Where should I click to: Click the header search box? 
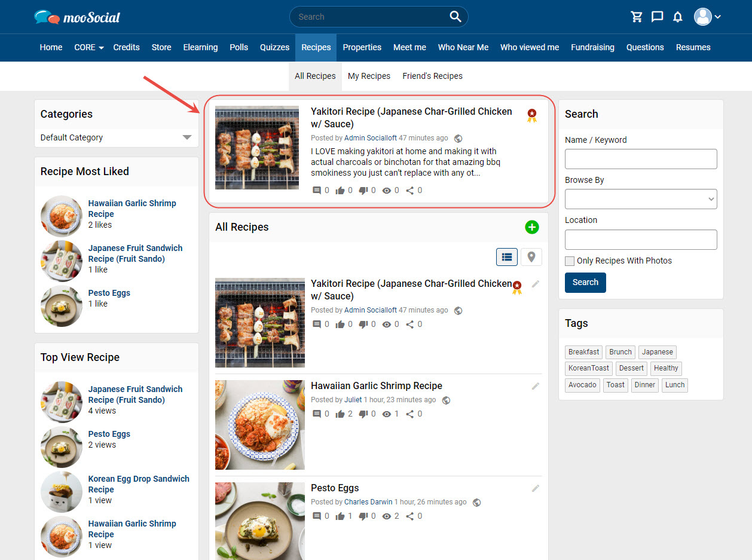[379, 17]
